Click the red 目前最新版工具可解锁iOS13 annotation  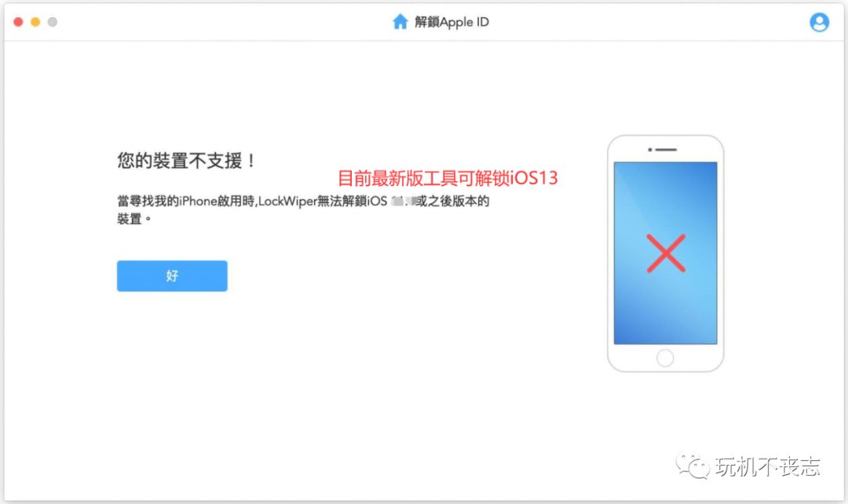coord(448,178)
